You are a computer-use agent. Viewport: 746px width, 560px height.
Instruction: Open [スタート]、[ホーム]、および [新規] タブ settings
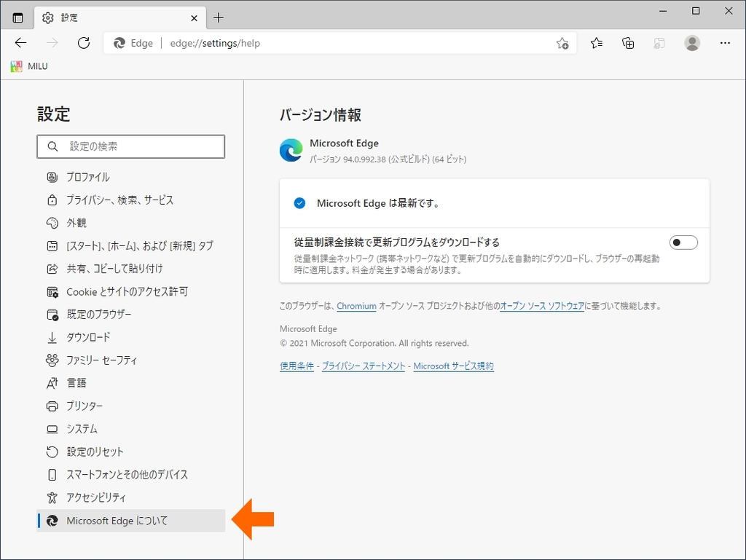(131, 245)
